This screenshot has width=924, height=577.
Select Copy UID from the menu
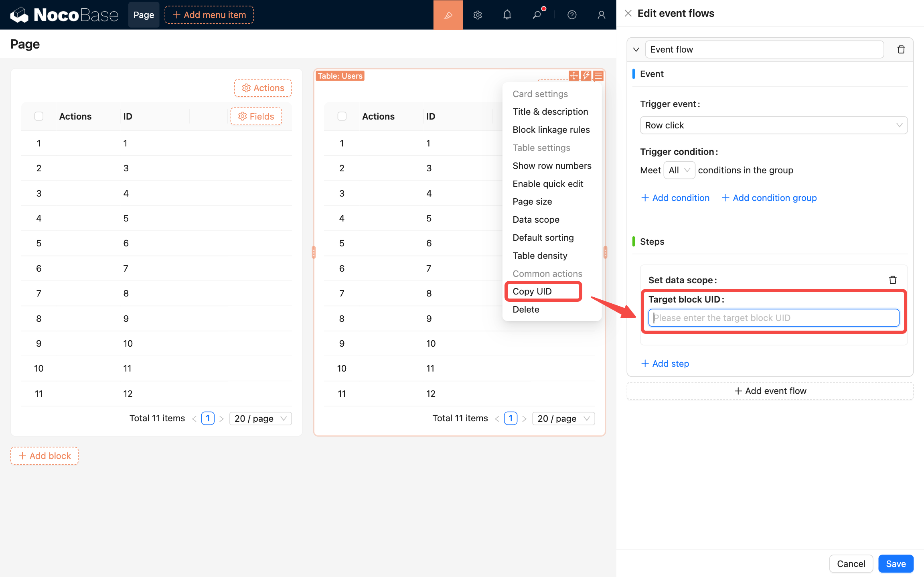[x=532, y=291]
